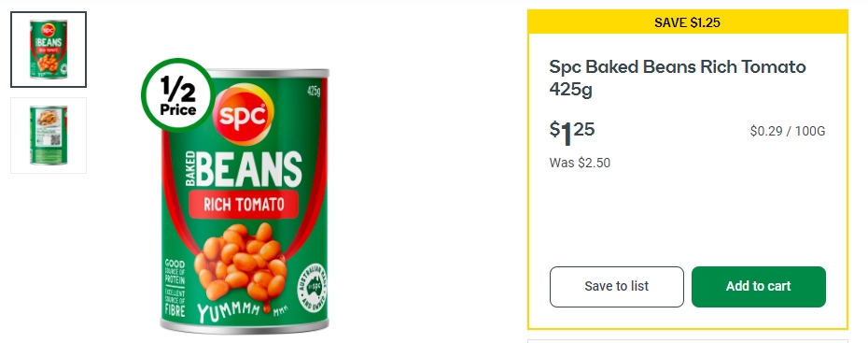
Task: Click the SAVE $1.25 yellow banner
Action: click(688, 22)
